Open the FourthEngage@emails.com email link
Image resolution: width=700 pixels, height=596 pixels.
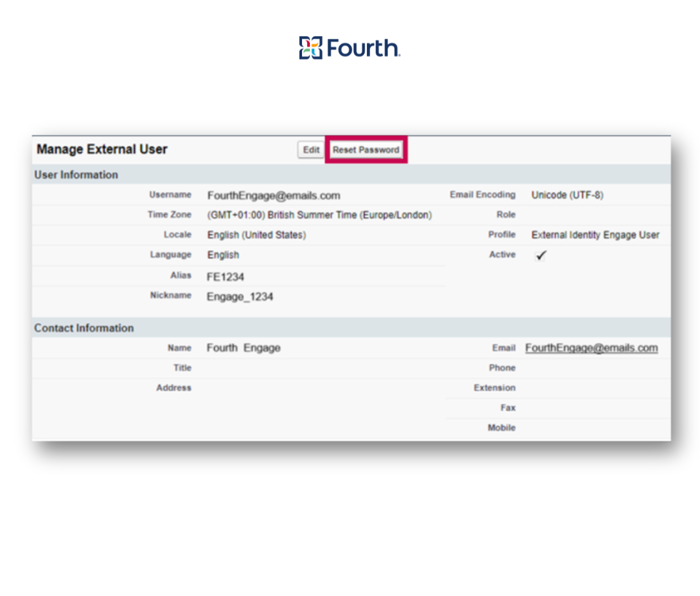point(591,348)
